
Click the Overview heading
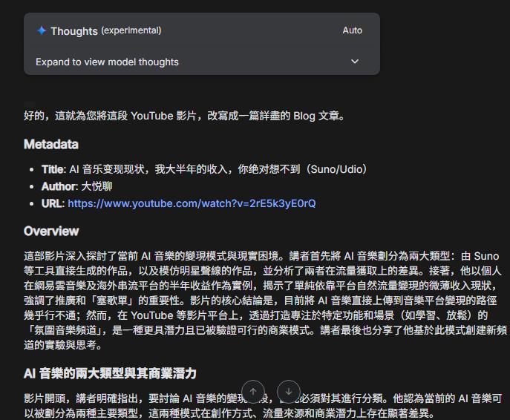(x=51, y=231)
